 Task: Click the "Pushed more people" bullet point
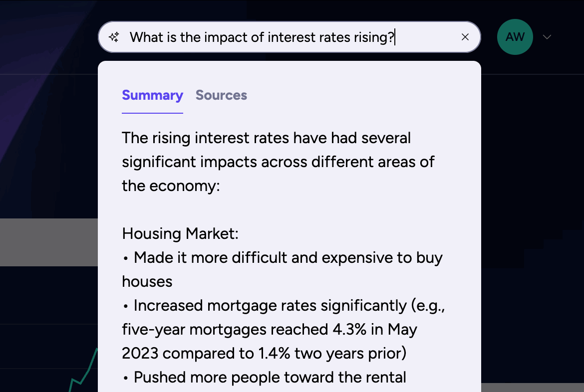tap(270, 377)
